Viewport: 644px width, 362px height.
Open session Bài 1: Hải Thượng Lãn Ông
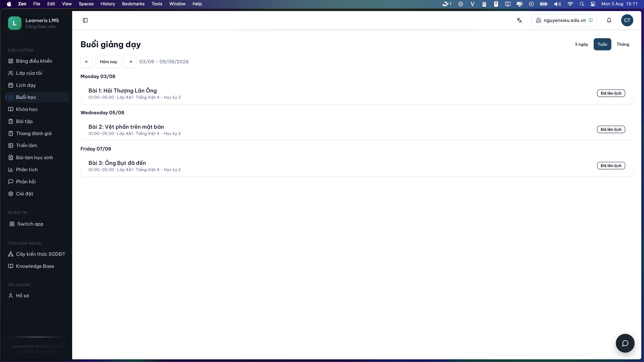click(x=357, y=94)
